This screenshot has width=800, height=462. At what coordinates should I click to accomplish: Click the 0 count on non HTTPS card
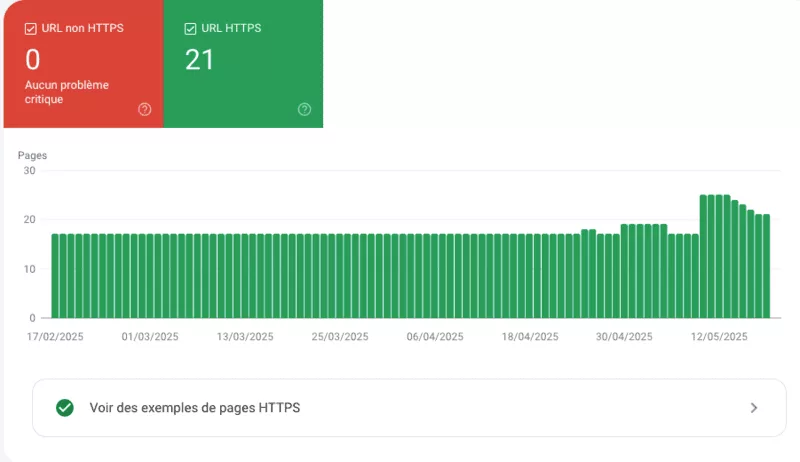(x=33, y=60)
